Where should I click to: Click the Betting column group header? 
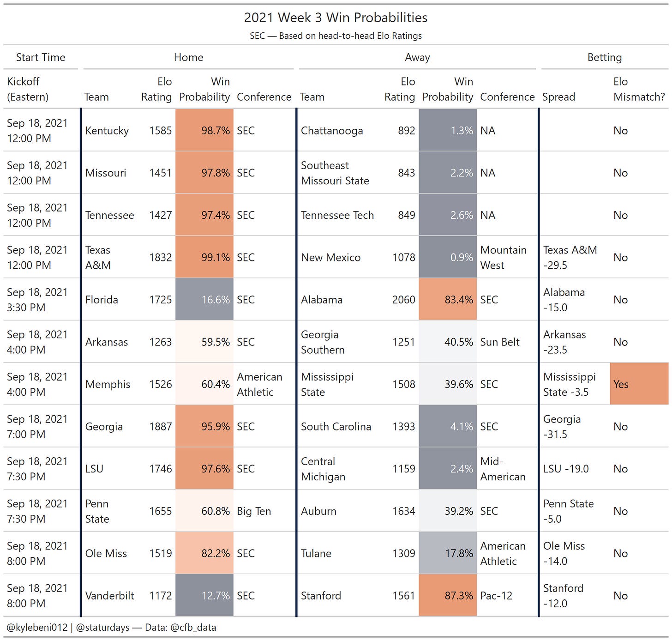604,57
